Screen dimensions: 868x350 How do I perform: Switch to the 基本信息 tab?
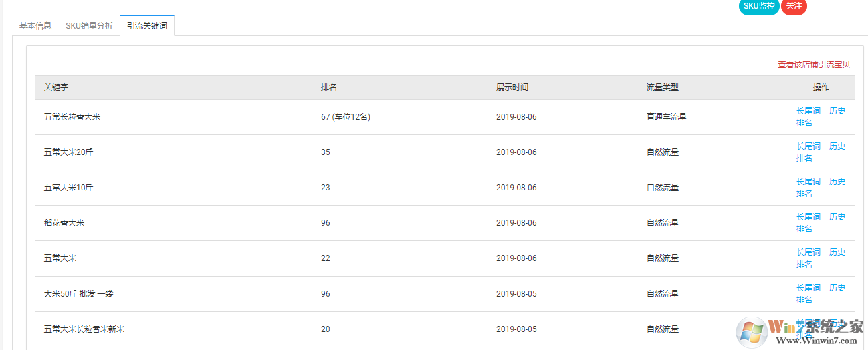(35, 26)
